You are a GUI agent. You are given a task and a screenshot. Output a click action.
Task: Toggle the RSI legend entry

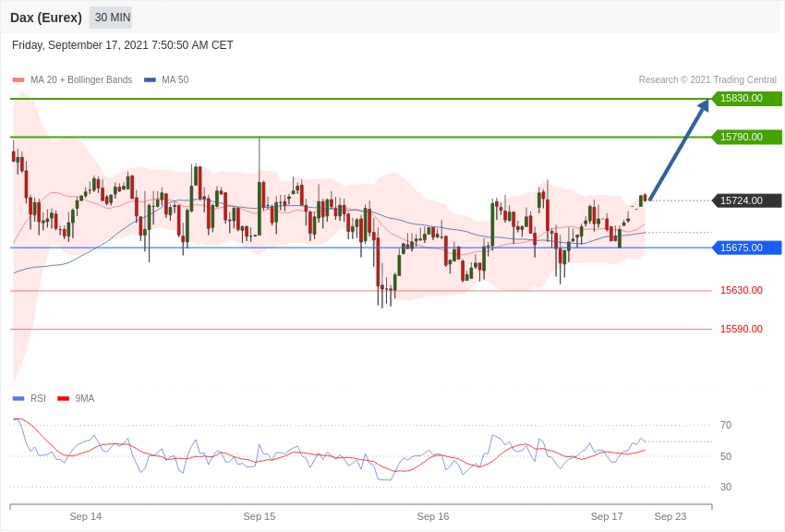29,398
